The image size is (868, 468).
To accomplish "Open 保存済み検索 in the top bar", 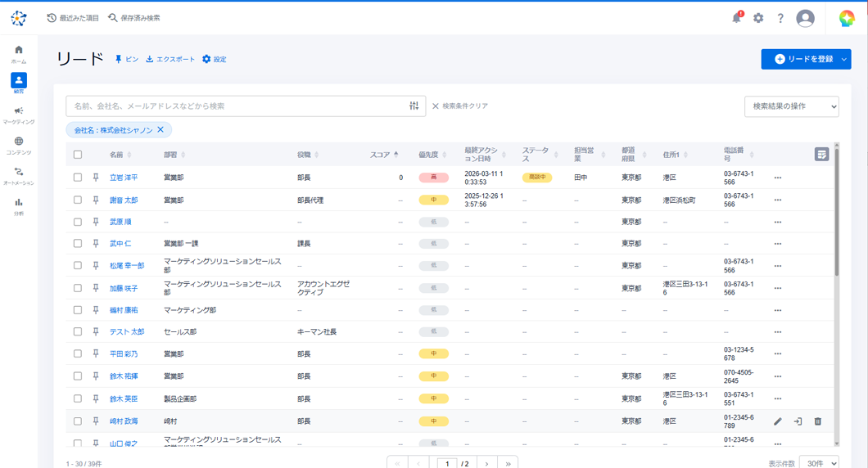I will point(134,18).
